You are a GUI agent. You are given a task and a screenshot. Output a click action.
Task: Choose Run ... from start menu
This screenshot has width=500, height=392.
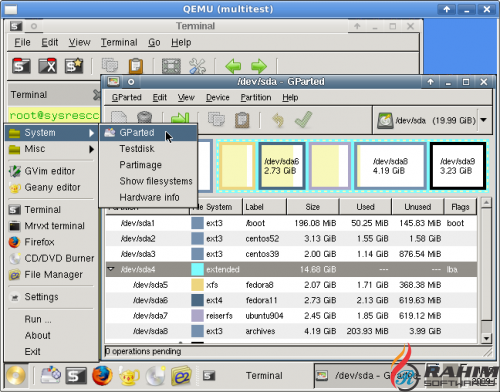click(x=52, y=319)
